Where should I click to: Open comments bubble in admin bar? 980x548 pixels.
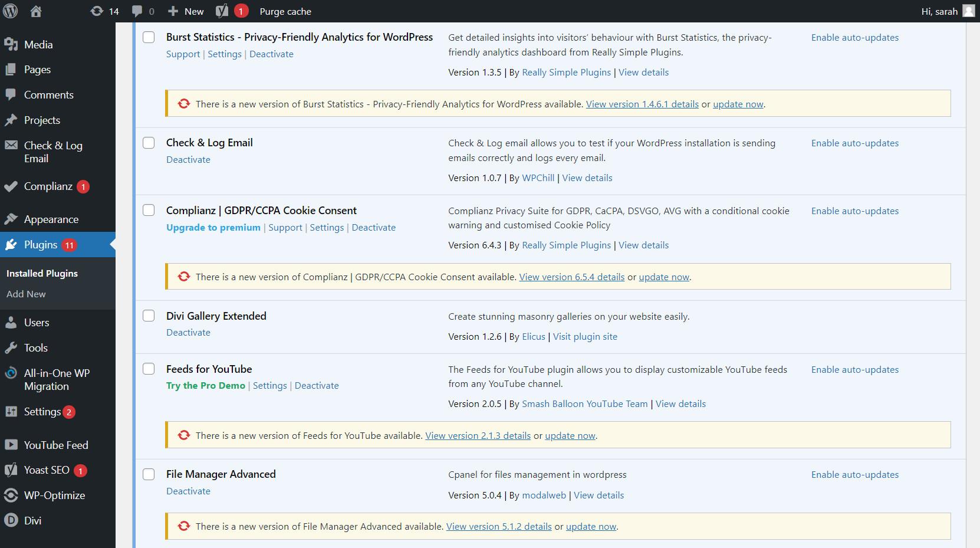coord(137,11)
